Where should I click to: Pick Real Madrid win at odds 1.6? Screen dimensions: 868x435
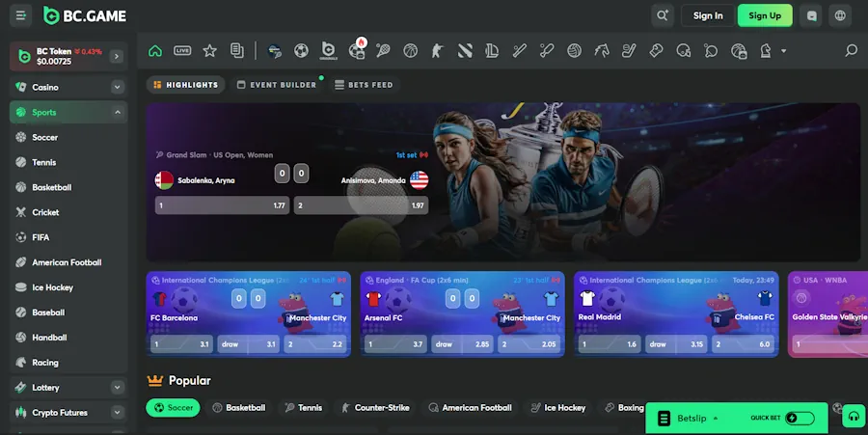[x=610, y=344]
